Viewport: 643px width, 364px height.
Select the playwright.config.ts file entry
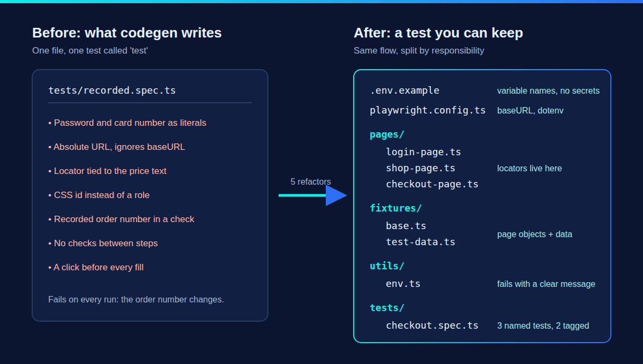(x=428, y=110)
